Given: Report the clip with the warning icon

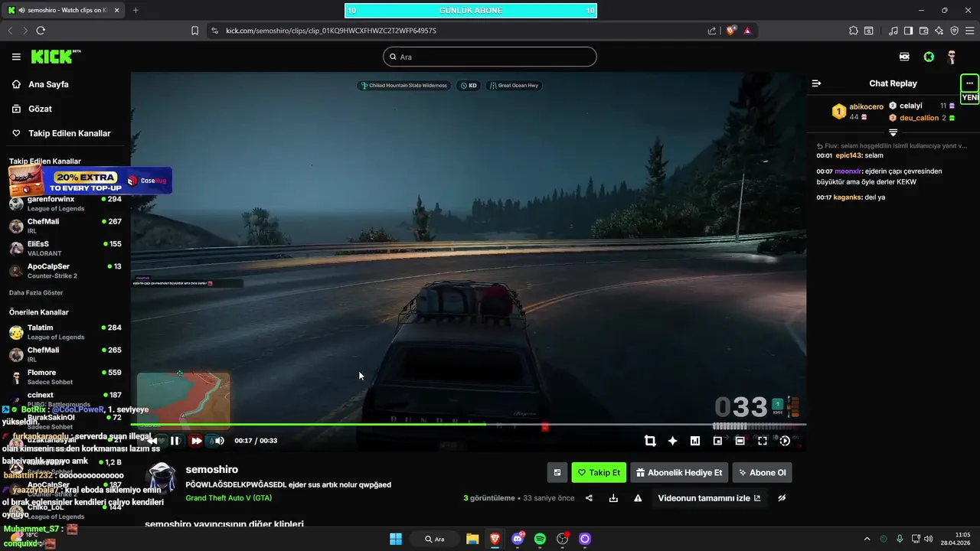Looking at the screenshot, I should (x=638, y=498).
